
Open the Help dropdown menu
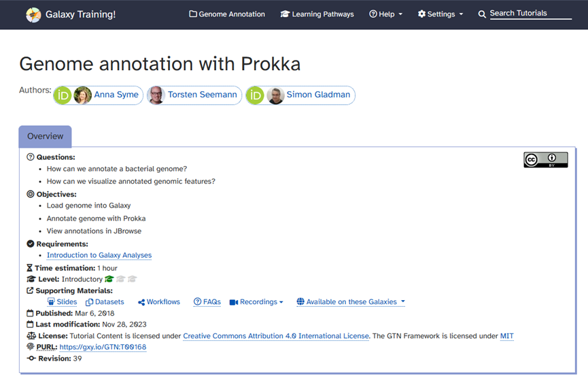(386, 14)
